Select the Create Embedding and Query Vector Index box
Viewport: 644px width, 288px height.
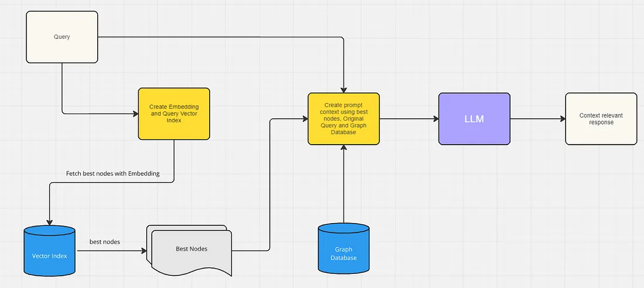tap(174, 114)
